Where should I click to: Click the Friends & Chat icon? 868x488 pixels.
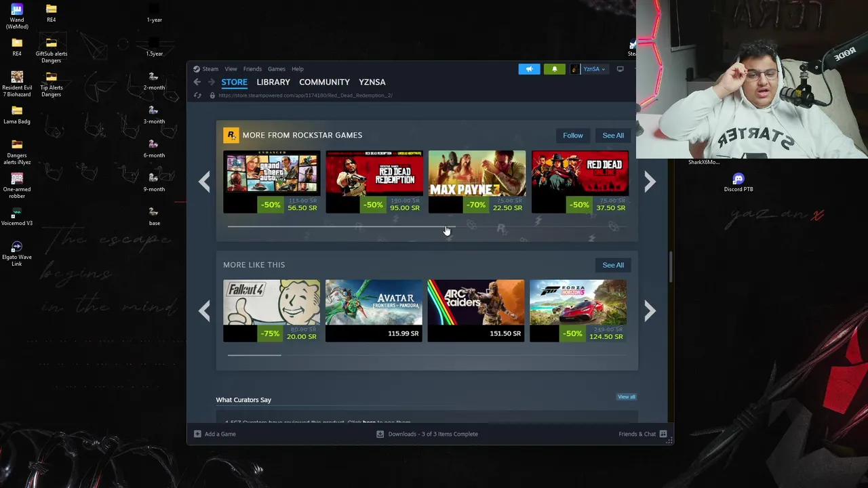(x=663, y=434)
